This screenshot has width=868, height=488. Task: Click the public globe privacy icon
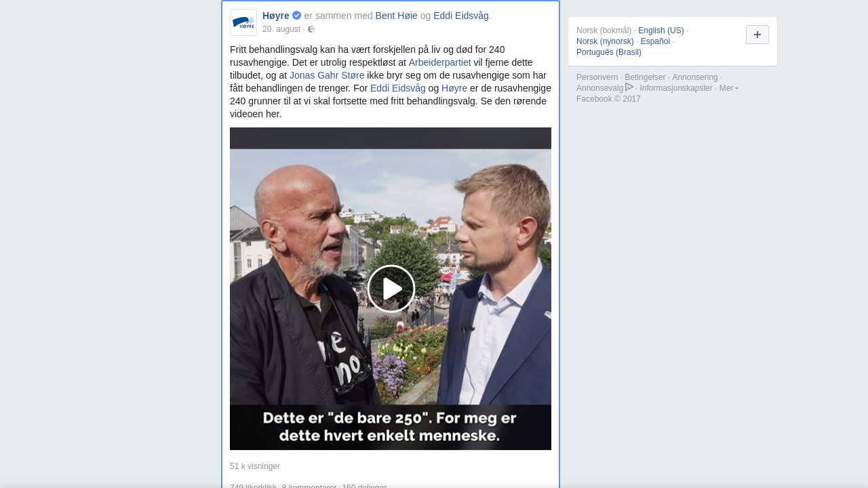311,29
